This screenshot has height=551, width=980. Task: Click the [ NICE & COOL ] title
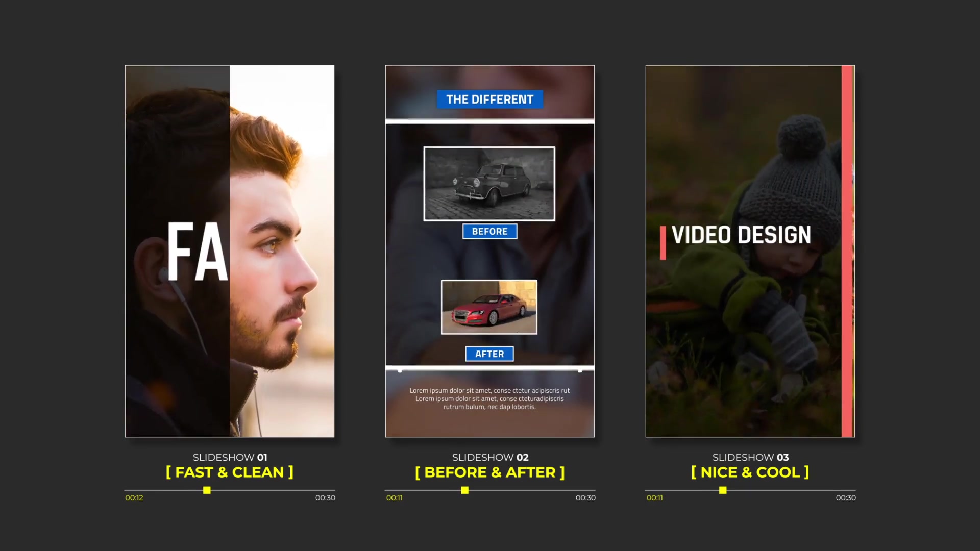[x=750, y=472]
